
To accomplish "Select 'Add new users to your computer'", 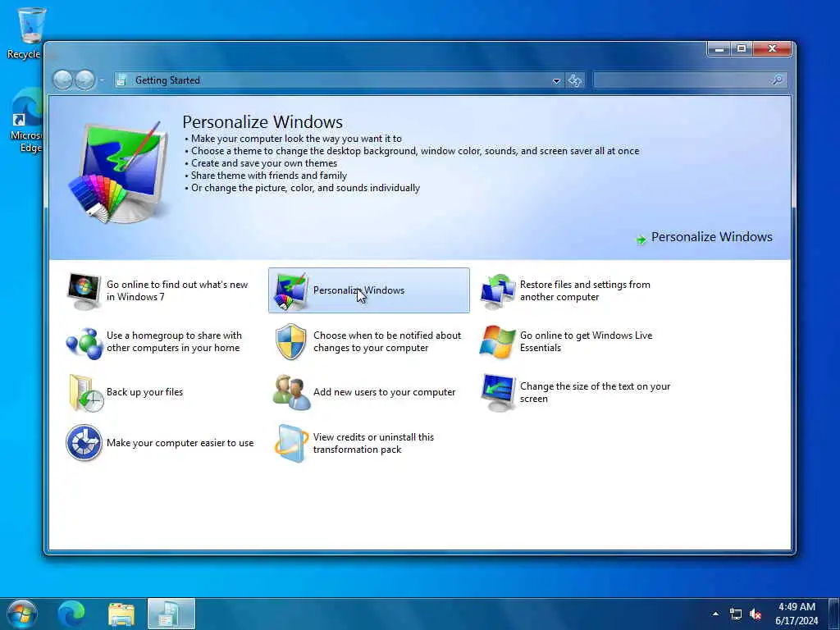I will [x=384, y=392].
